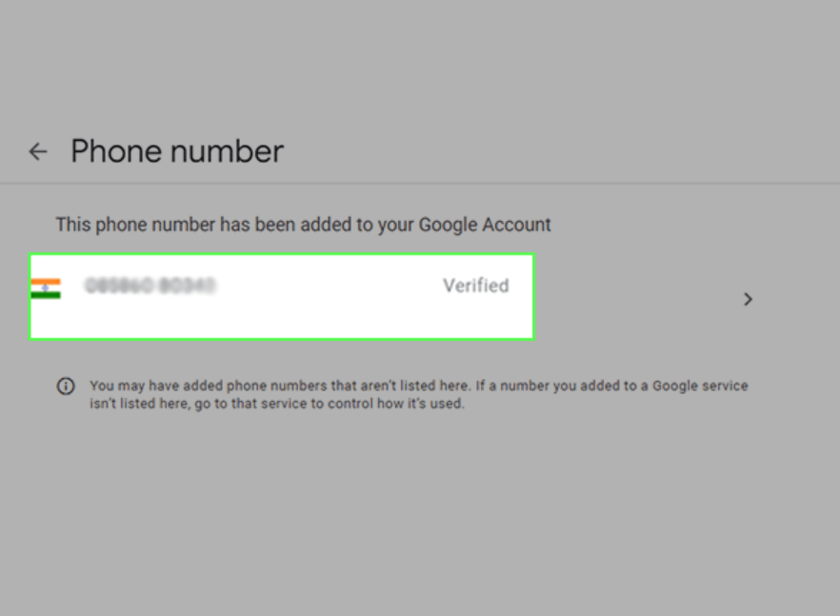The image size is (840, 616).
Task: Click the Verified status label
Action: pos(475,286)
